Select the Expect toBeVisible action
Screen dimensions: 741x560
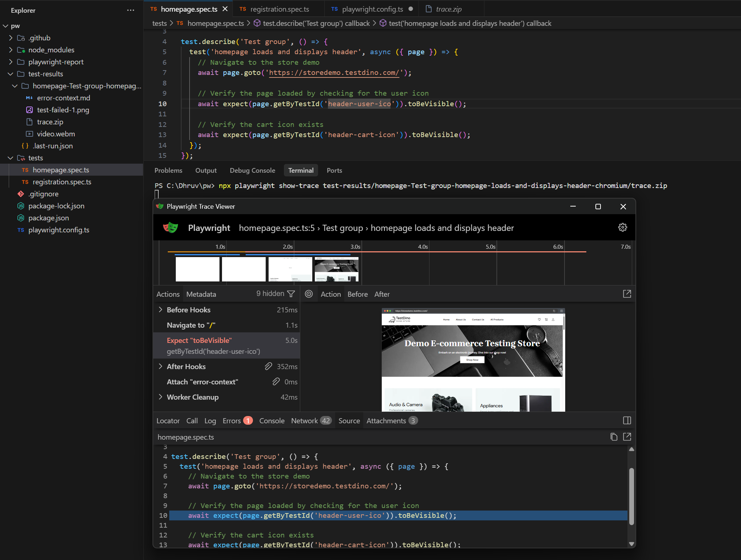tap(199, 340)
